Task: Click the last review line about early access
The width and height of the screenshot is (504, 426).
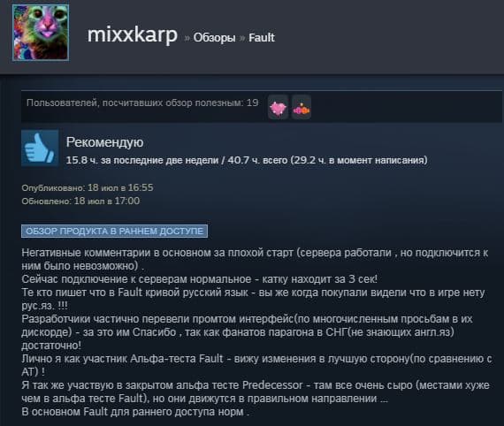Action: (135, 412)
